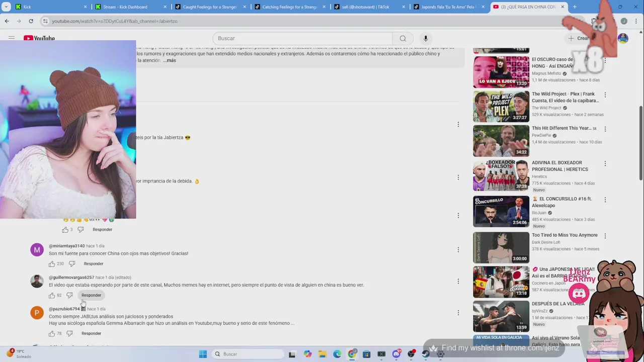
Task: Open options for 'Too Tired to Miss You Anymore' video
Action: (x=605, y=236)
